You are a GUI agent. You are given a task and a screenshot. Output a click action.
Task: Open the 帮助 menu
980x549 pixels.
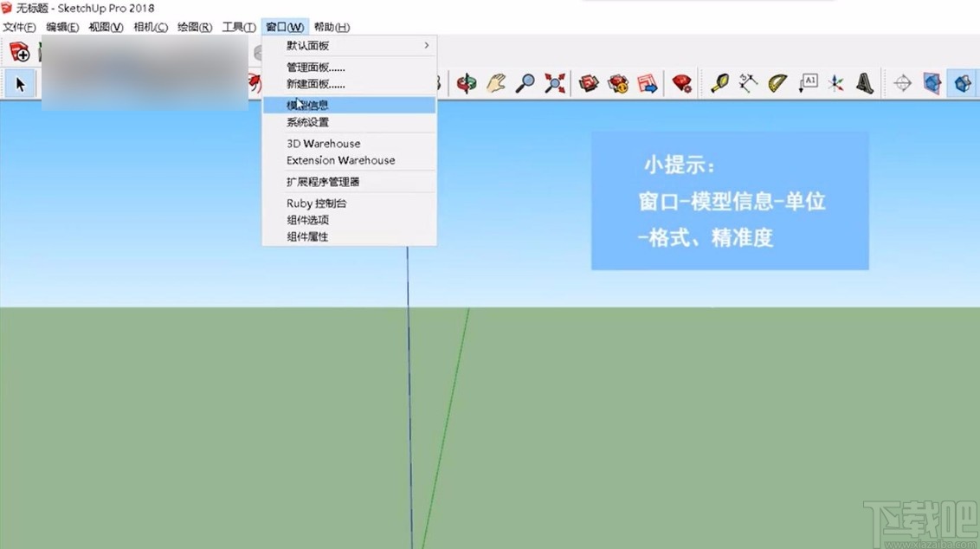point(330,27)
